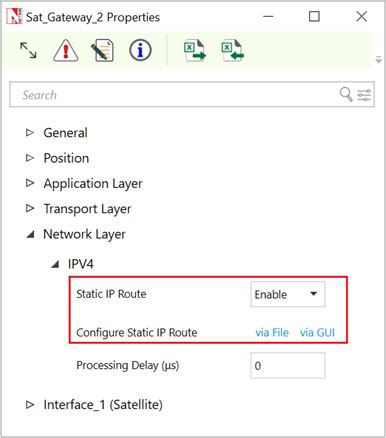Viewport: 386px width, 438px height.
Task: Open the warning triangle icon
Action: pyautogui.click(x=66, y=51)
